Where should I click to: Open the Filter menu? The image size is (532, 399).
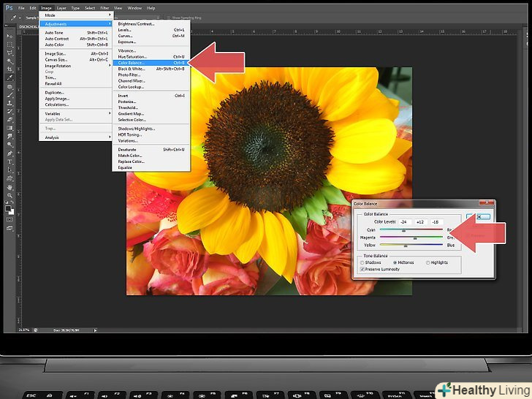click(105, 7)
